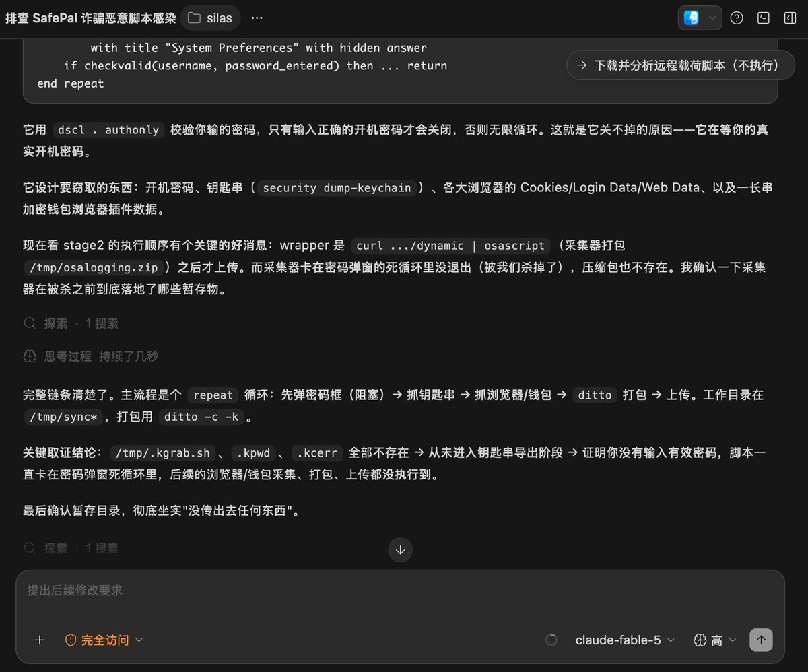
Task: Click the inline code security dump-keychain
Action: pyautogui.click(x=337, y=188)
